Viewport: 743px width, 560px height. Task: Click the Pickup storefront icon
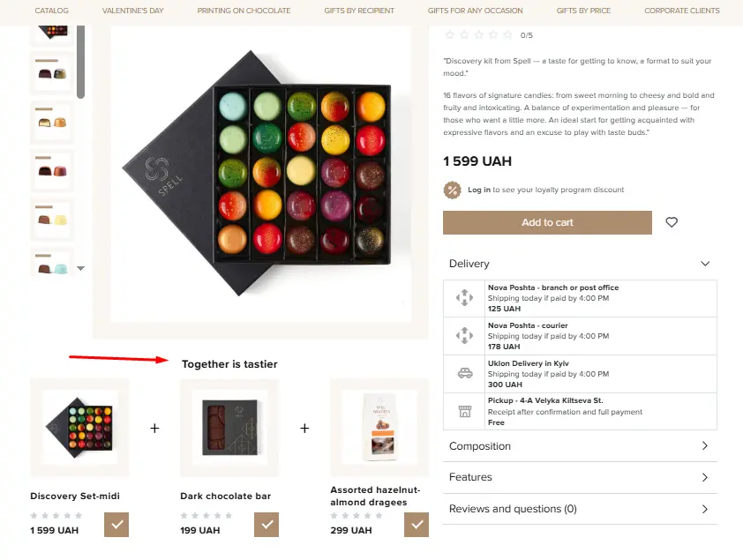(x=464, y=411)
